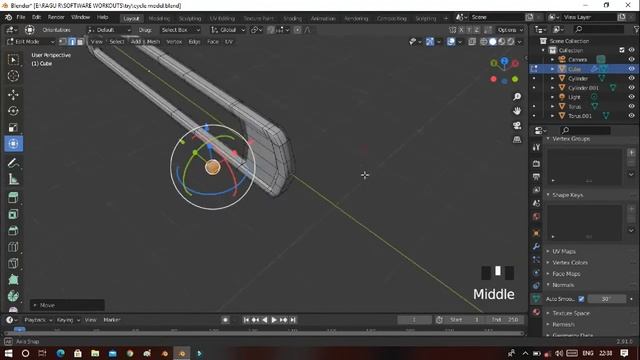Image resolution: width=640 pixels, height=360 pixels.
Task: Switch to wireframe viewport shading
Action: coord(484,42)
